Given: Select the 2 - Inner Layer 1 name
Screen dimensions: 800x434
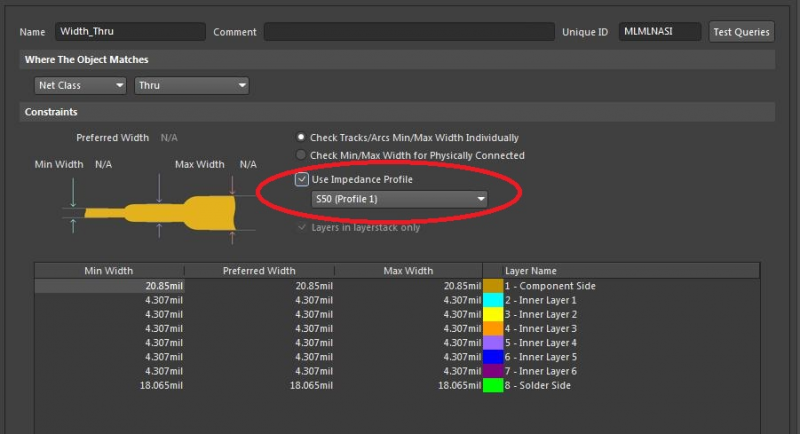Looking at the screenshot, I should click(x=540, y=300).
